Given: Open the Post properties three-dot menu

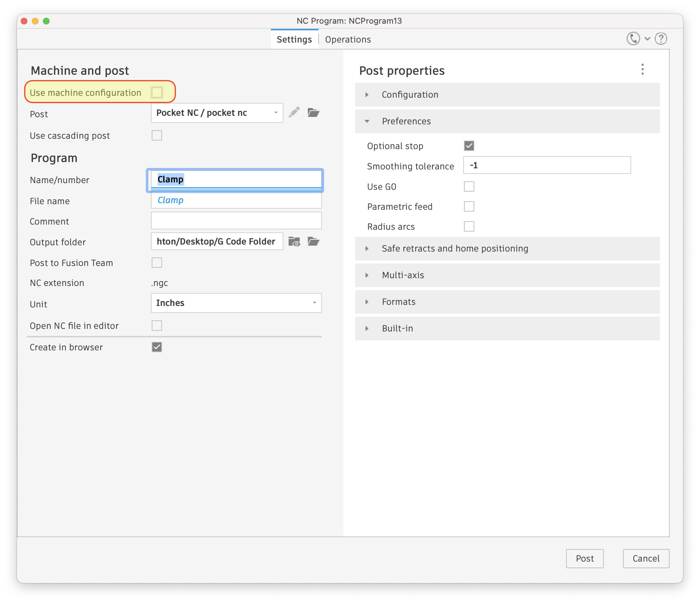Looking at the screenshot, I should 643,69.
